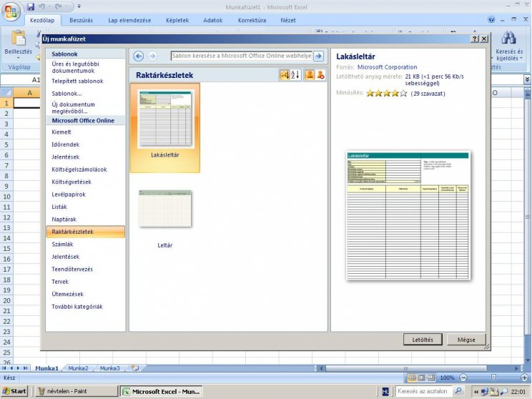532x399 pixels.
Task: Click the insert new worksheet tab icon
Action: (135, 368)
